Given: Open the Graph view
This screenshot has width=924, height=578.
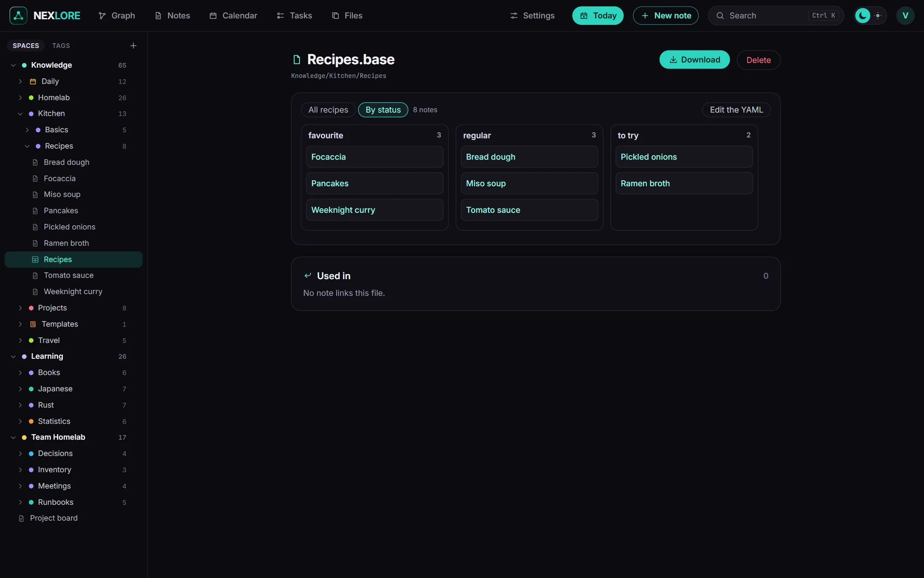Looking at the screenshot, I should click(x=116, y=15).
